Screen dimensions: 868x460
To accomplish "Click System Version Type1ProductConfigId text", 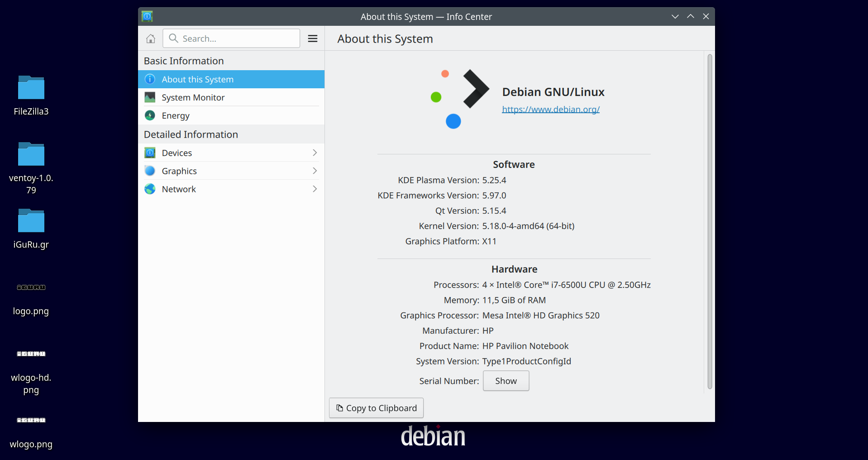I will tap(527, 361).
